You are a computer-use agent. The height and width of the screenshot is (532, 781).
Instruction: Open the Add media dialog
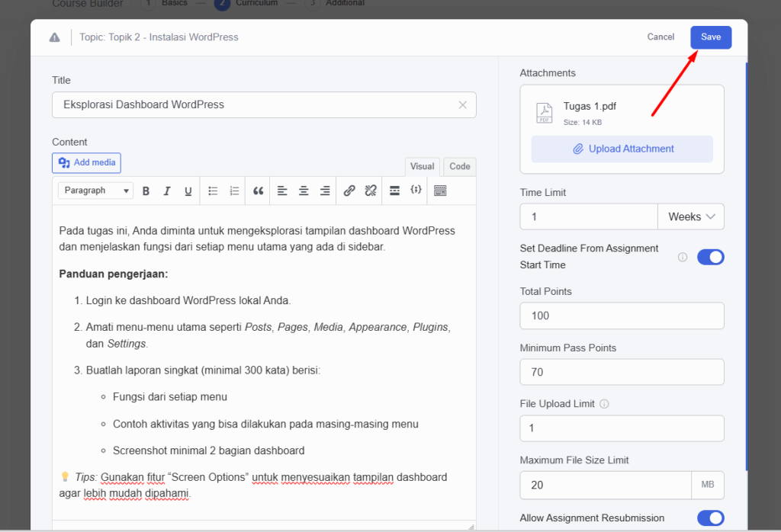tap(86, 162)
